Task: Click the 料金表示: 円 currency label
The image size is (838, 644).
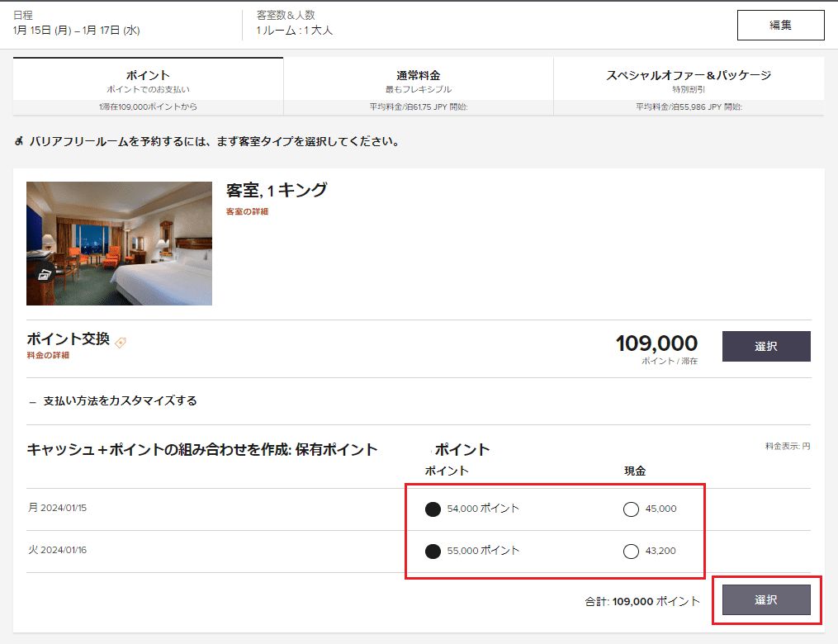Action: (x=788, y=446)
